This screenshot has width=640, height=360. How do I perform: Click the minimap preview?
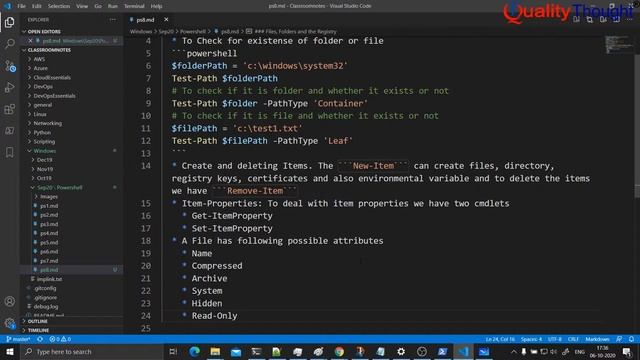(x=618, y=45)
